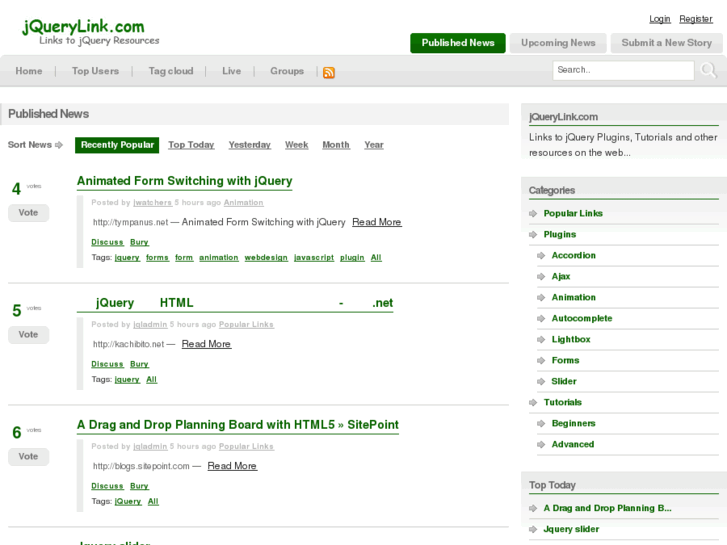Open Top Users in navigation
Viewport: 727px width, 545px height.
pos(95,71)
